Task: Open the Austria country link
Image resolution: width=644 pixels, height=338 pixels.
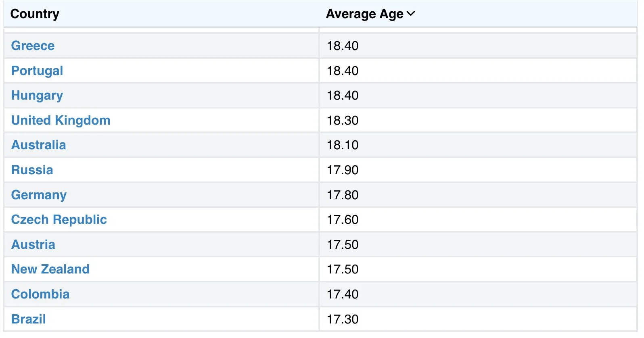Action: pos(33,244)
